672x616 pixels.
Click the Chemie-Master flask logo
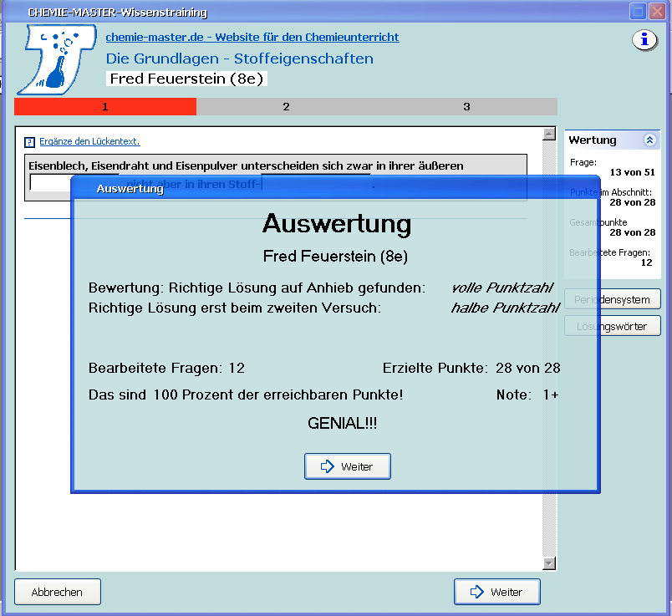click(x=55, y=58)
